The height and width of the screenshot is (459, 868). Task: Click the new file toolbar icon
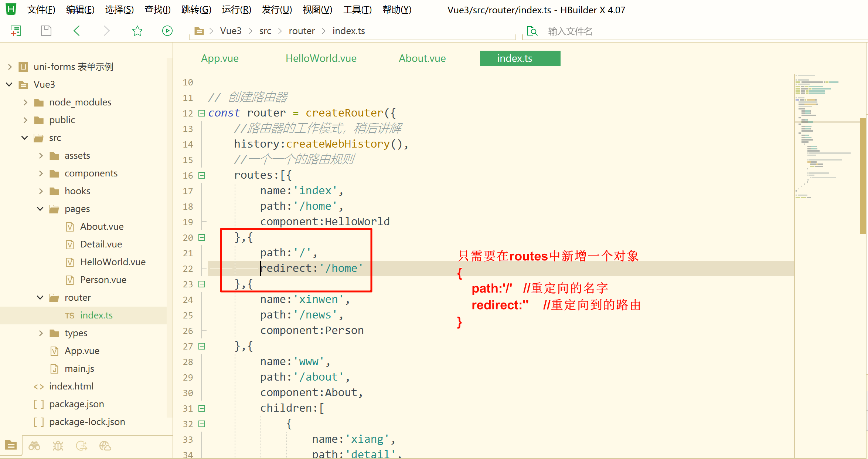click(16, 31)
